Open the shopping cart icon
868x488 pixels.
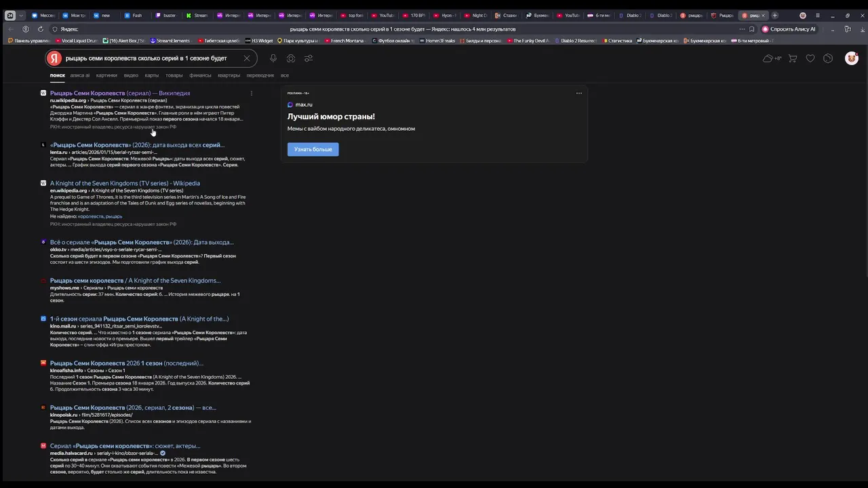(793, 58)
